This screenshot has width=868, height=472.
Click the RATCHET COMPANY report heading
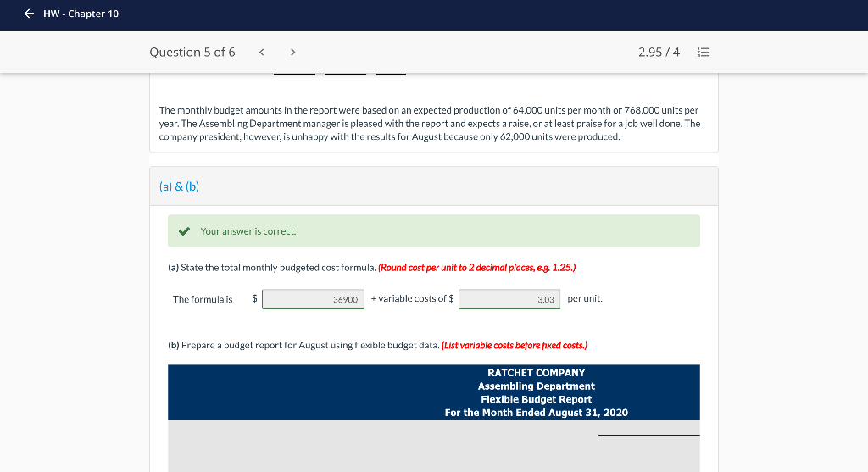click(536, 373)
